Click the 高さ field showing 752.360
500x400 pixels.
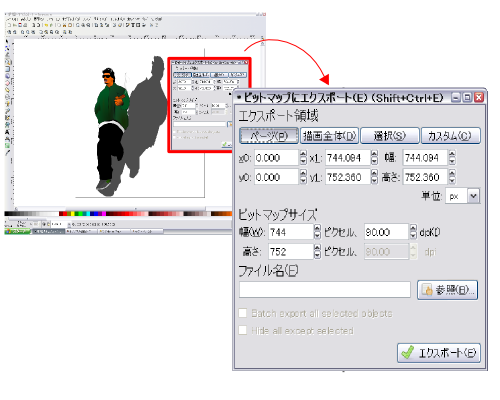click(x=425, y=177)
